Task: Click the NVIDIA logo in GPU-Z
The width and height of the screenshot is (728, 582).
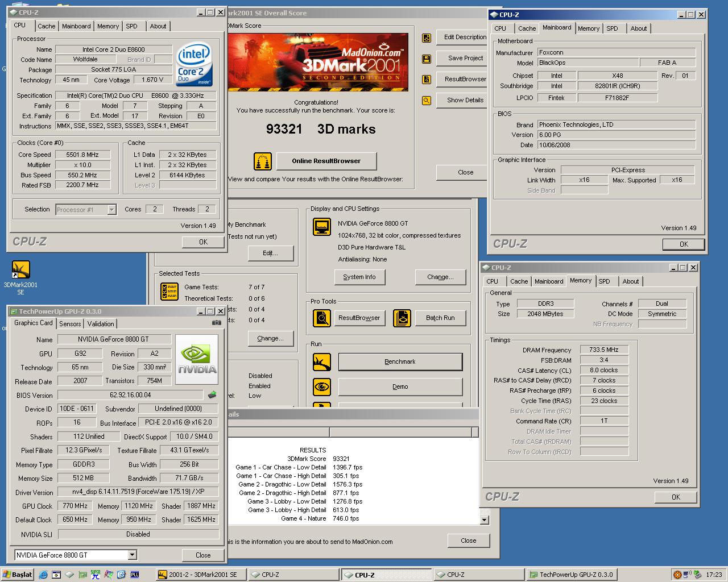Action: (x=197, y=359)
